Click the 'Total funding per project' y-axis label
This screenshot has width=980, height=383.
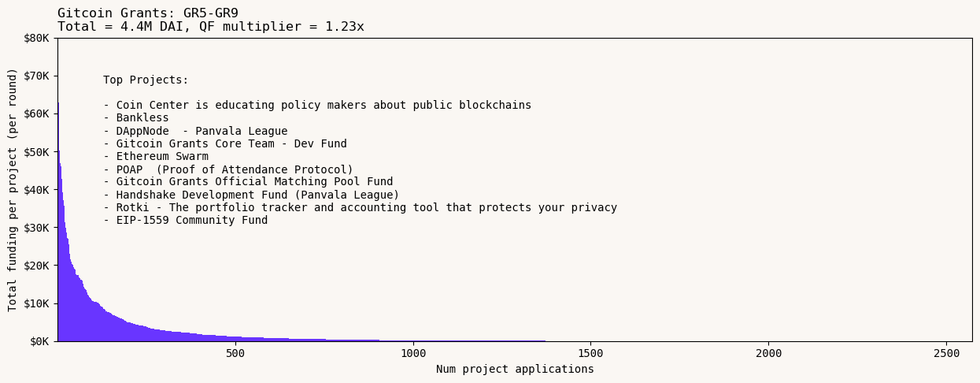(x=13, y=189)
